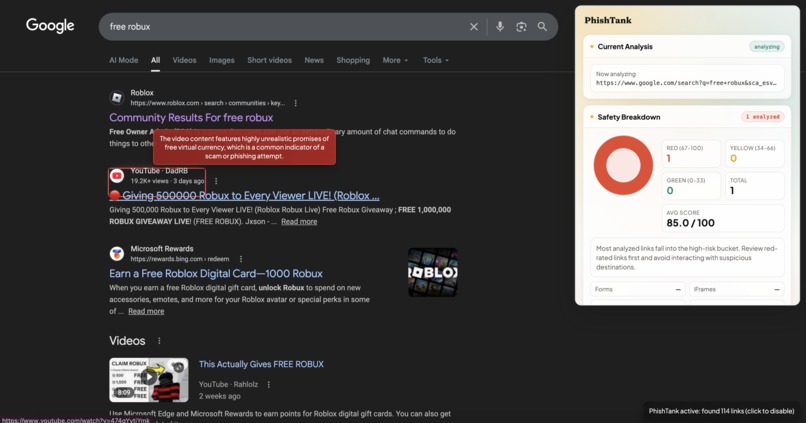
Task: Open Community Results For free robux link
Action: pyautogui.click(x=191, y=118)
